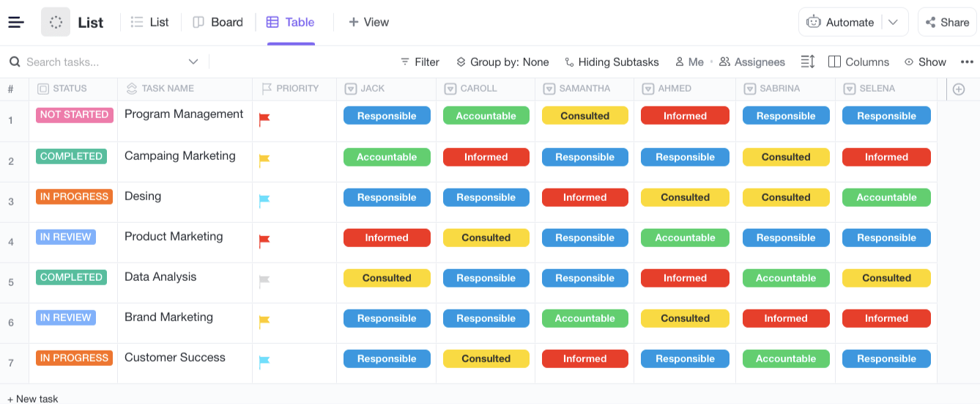Click the list loading circle icon
This screenshot has width=980, height=404.
[x=56, y=22]
